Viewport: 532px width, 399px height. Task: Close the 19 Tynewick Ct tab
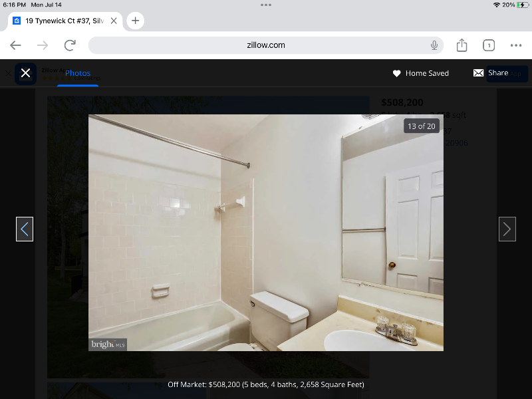(114, 21)
